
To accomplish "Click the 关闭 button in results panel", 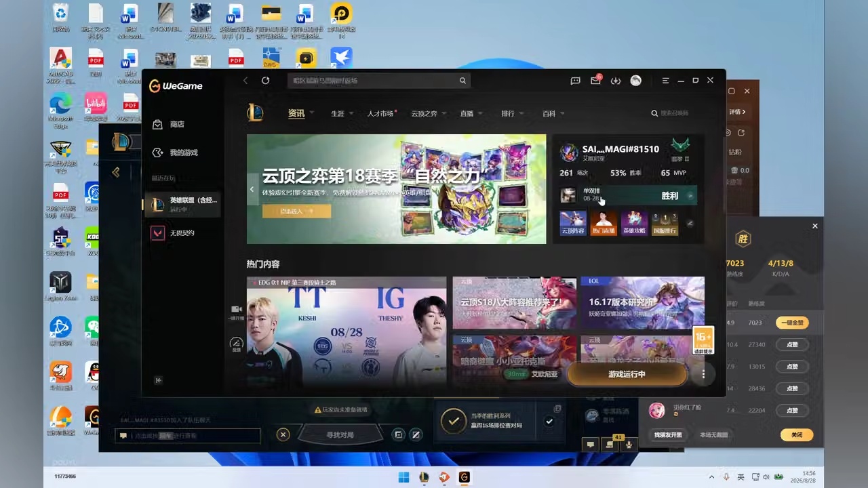I will 797,435.
